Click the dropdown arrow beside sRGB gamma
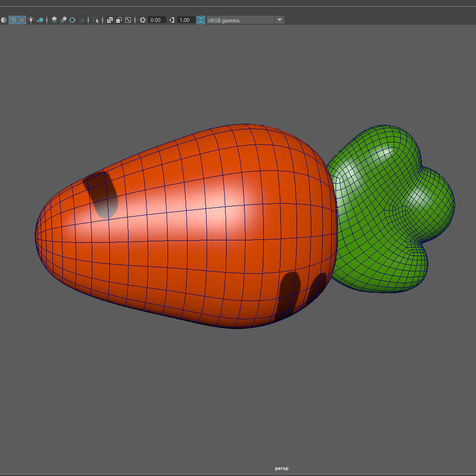The height and width of the screenshot is (476, 476). [x=279, y=20]
